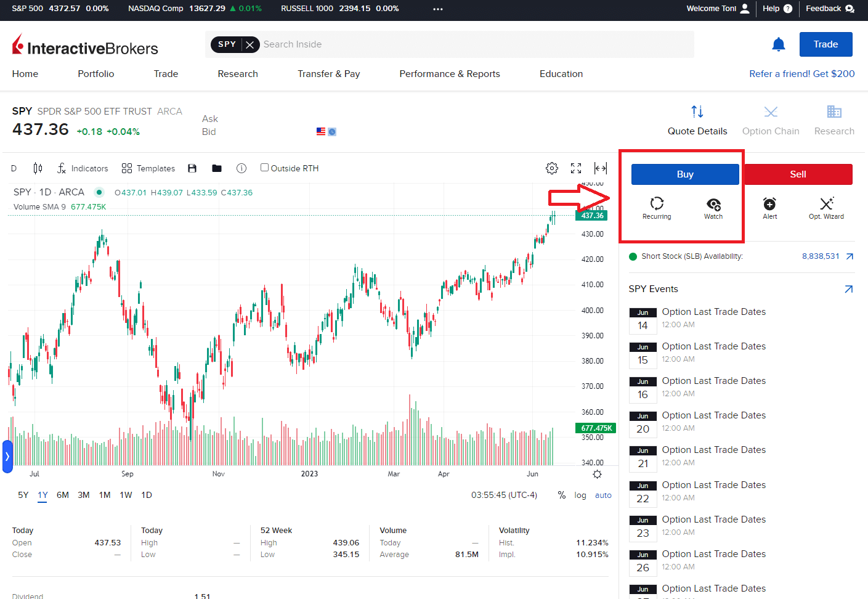Screen dimensions: 868x599
Task: Open Refer a friend link
Action: point(802,74)
